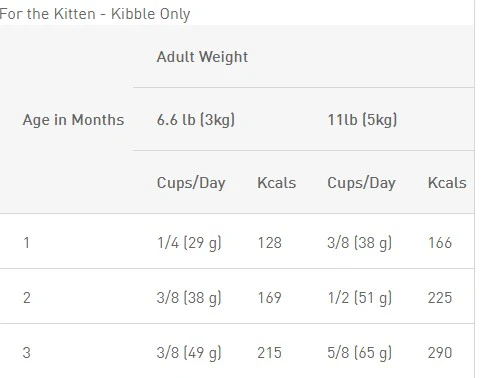Click the '166' kcals value
The width and height of the screenshot is (481, 378).
click(440, 243)
